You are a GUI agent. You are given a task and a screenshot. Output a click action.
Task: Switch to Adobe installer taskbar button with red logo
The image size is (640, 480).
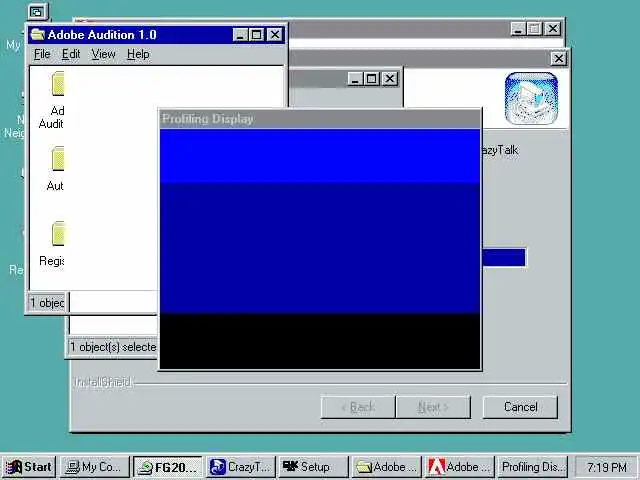click(459, 467)
